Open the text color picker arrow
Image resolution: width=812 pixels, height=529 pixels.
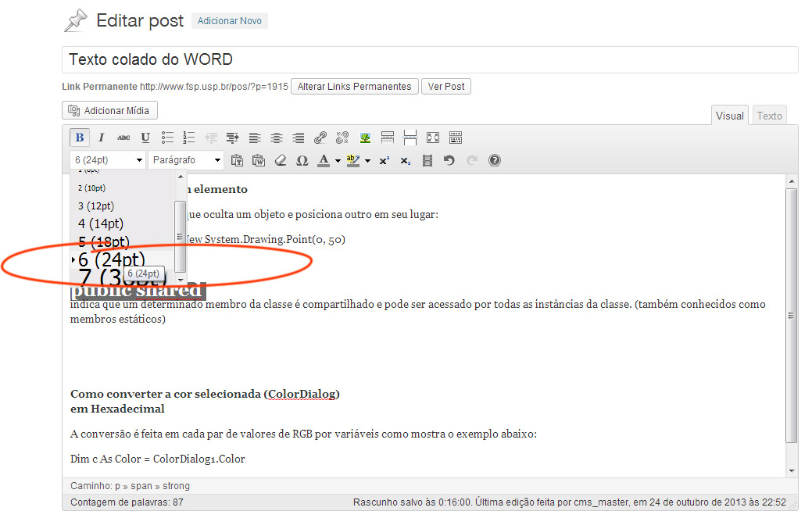pyautogui.click(x=338, y=161)
